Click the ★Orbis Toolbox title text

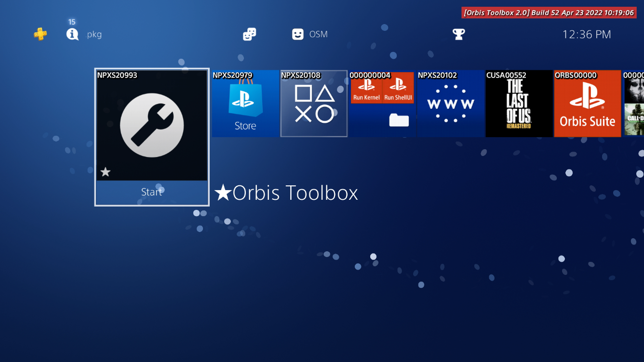pyautogui.click(x=286, y=193)
